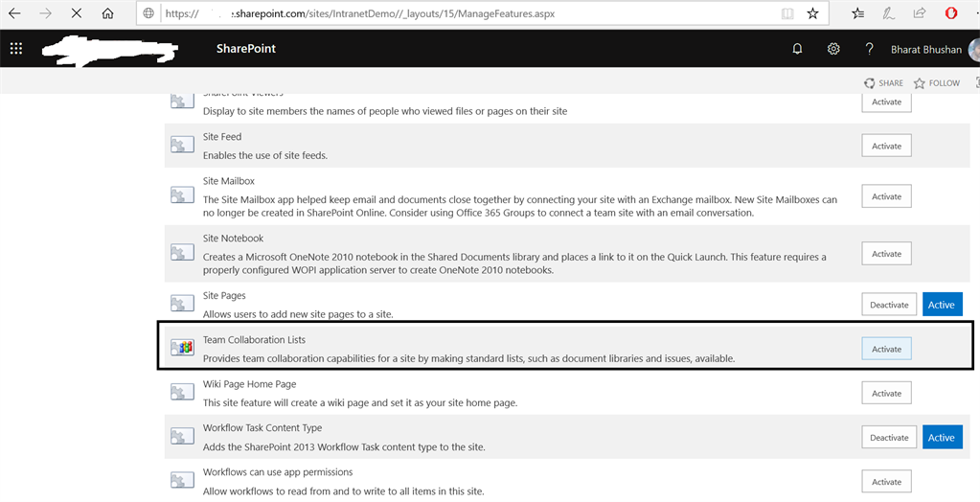980x502 pixels.
Task: Activate the Wiki Page Home Page feature
Action: pos(886,393)
